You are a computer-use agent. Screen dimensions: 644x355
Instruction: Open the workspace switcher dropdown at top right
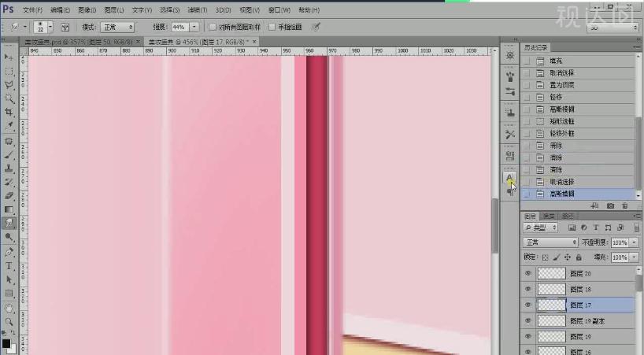tap(613, 28)
